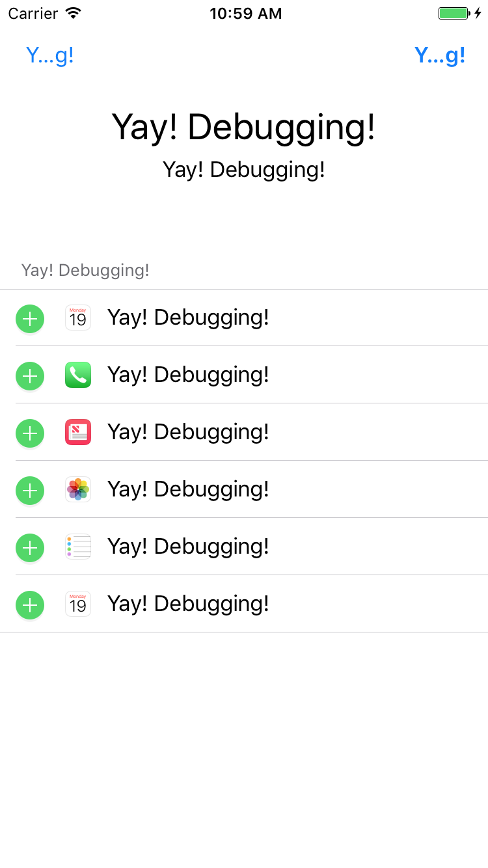The image size is (488, 868).
Task: Tap the Wi-Fi icon in the status bar
Action: [74, 12]
